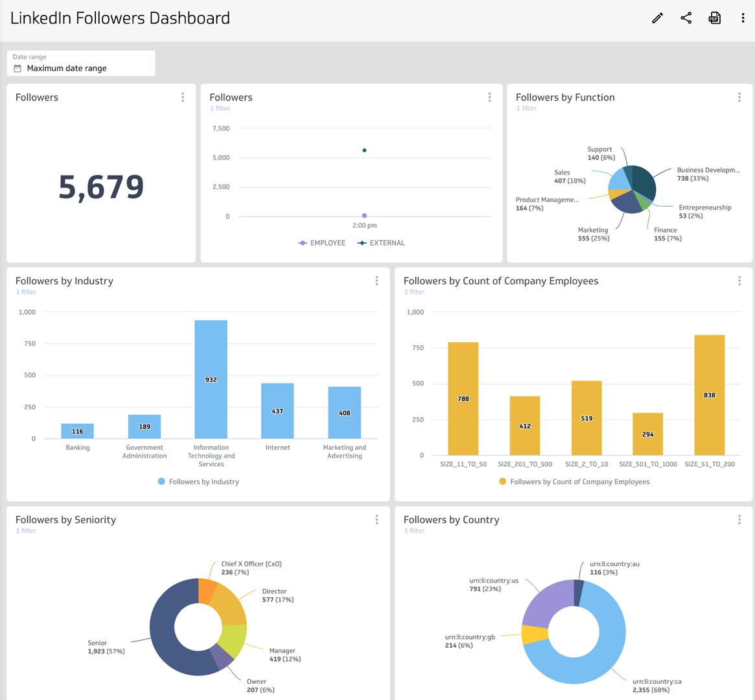The height and width of the screenshot is (700, 755).
Task: Open the dashboard three-dot menu
Action: (743, 17)
